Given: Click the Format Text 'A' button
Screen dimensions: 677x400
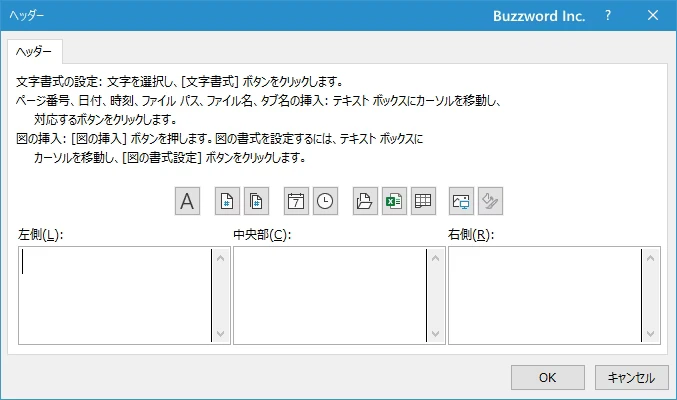Looking at the screenshot, I should pyautogui.click(x=187, y=201).
